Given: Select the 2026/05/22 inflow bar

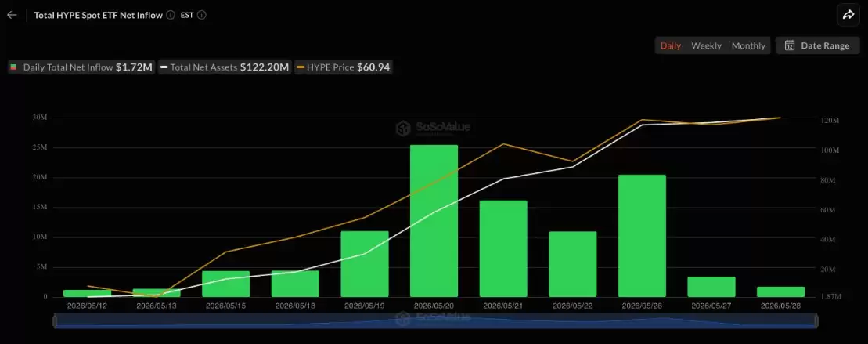Looking at the screenshot, I should (573, 264).
